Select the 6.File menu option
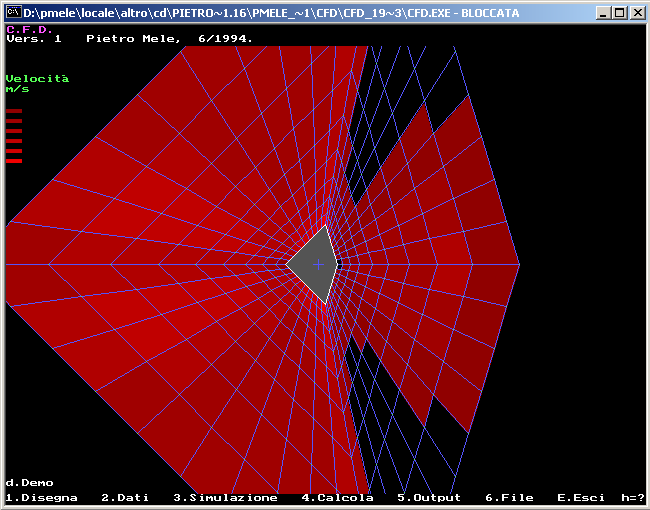650x510 pixels. coord(509,498)
